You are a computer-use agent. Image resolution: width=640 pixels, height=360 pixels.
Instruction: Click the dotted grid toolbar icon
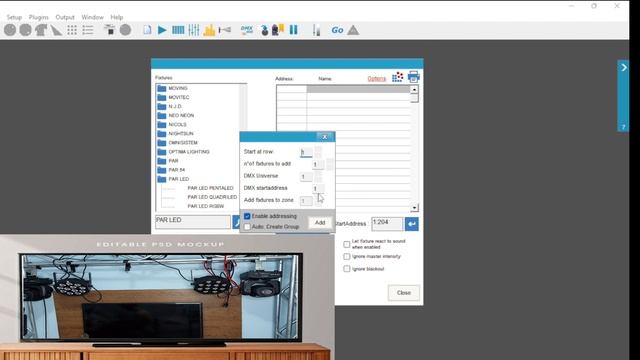click(72, 30)
